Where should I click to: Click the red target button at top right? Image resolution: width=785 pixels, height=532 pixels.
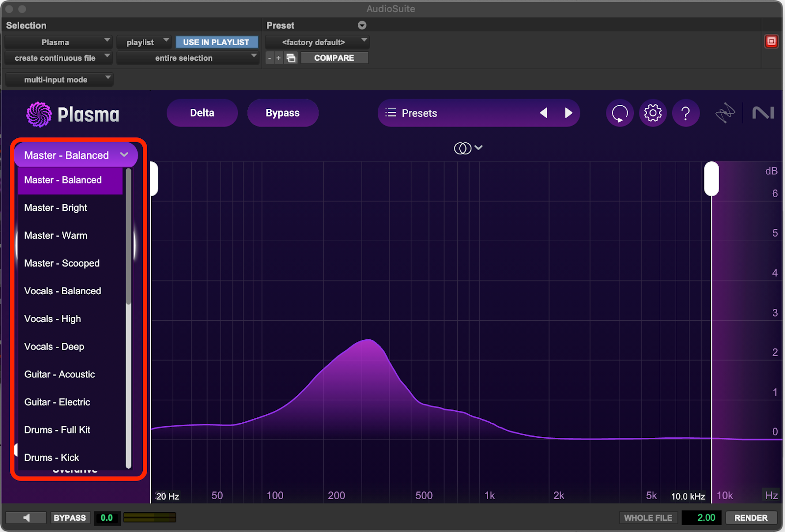point(771,42)
